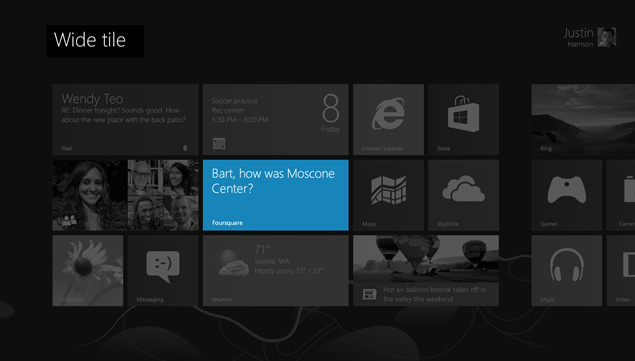Click the "Foursquare" label on the blue tile
This screenshot has width=635, height=361.
[227, 223]
